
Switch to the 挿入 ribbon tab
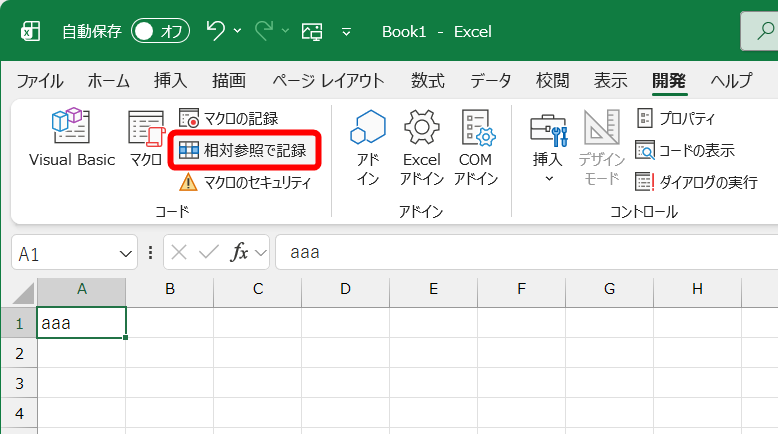[x=170, y=80]
